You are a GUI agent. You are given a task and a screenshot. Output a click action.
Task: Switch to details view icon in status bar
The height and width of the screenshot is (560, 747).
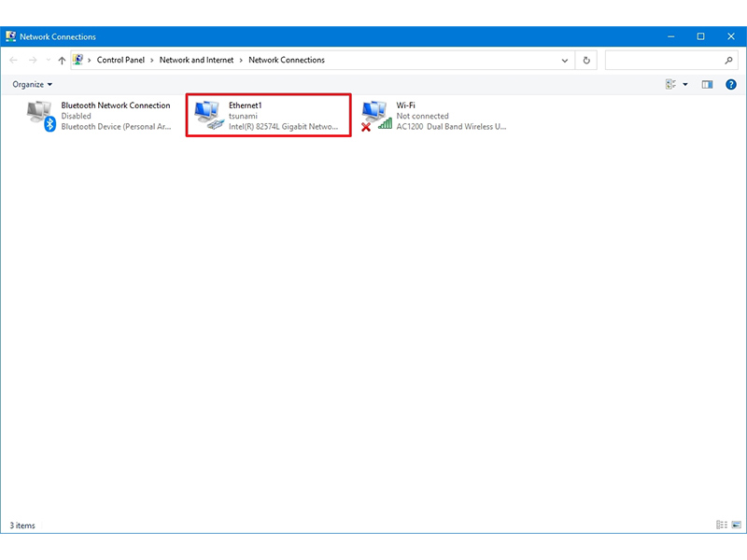point(721,525)
